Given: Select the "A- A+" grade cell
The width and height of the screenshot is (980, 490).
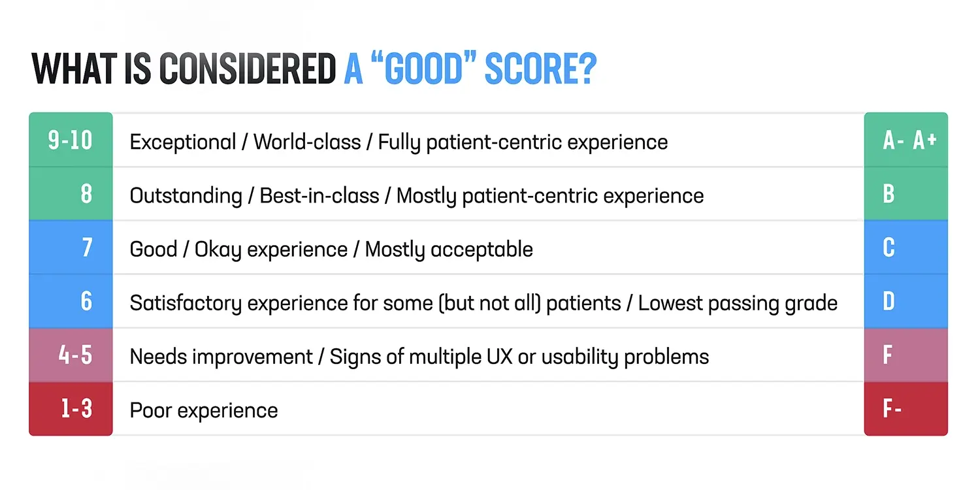Looking at the screenshot, I should pos(906,141).
